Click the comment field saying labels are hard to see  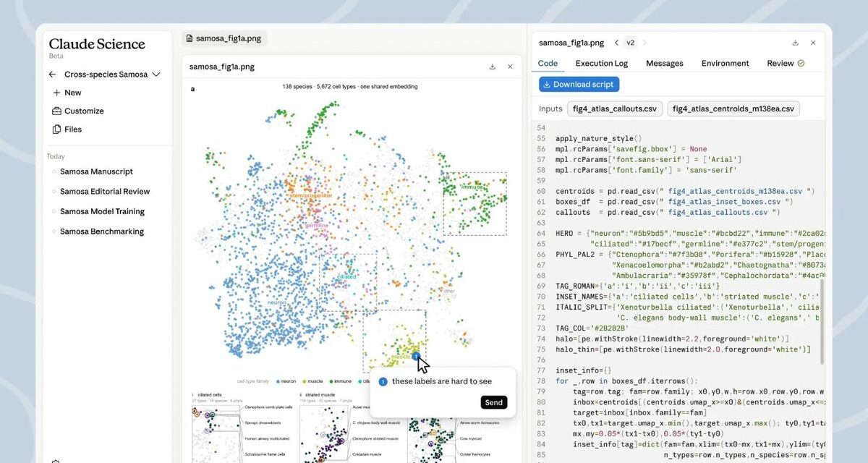click(x=441, y=381)
